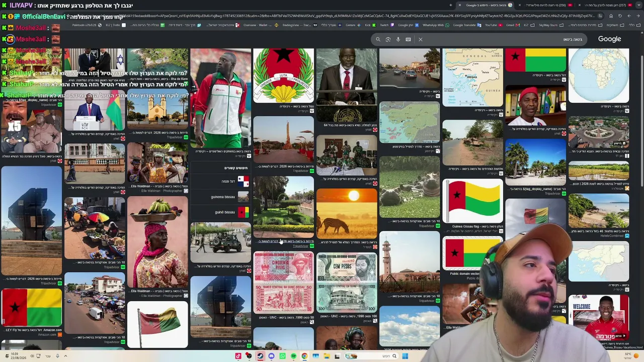Open the 'Cem Pesos' banknote image
The height and width of the screenshot is (362, 644).
click(347, 283)
